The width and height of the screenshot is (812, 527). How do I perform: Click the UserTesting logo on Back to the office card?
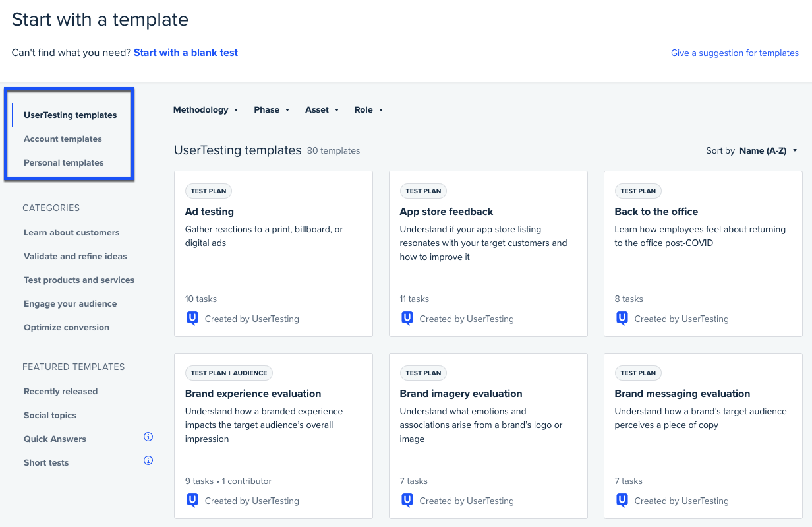[x=622, y=318]
